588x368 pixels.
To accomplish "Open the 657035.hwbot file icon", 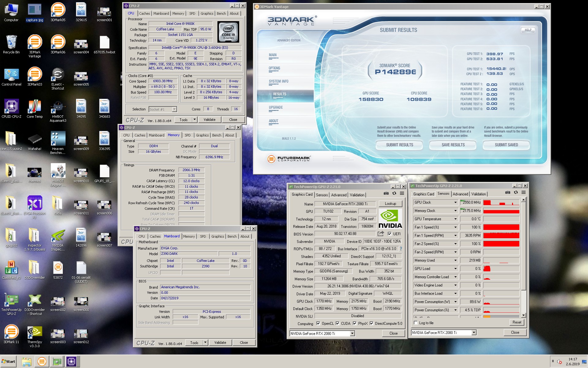I will (x=104, y=44).
